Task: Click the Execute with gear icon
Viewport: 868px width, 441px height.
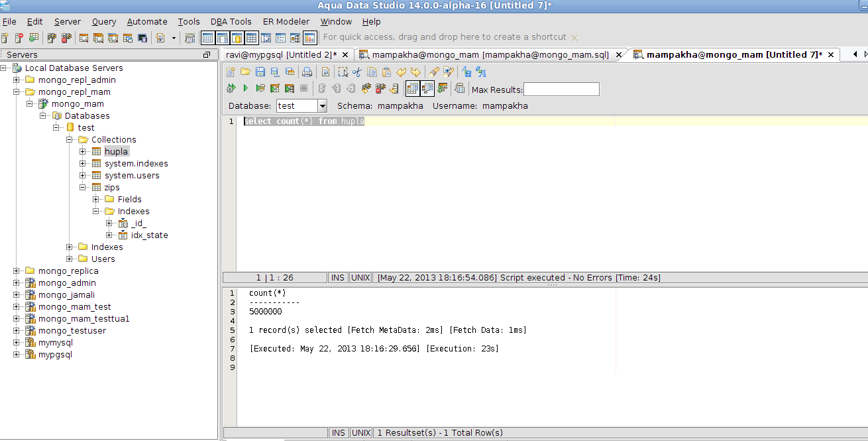Action: click(x=230, y=88)
